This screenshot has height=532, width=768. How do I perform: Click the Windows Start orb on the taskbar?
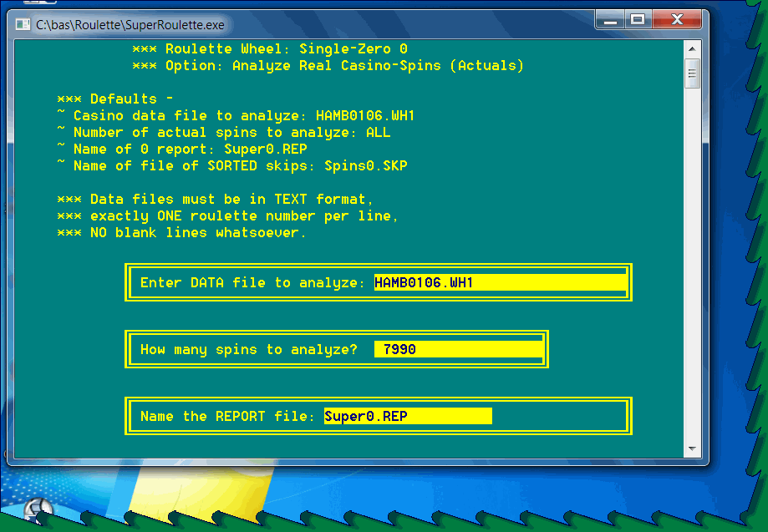click(x=37, y=509)
